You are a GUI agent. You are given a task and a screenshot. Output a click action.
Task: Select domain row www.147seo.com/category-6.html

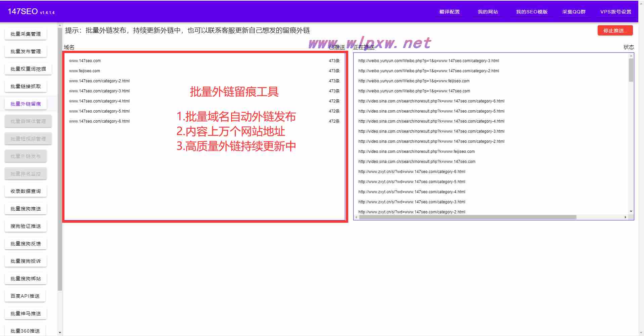[204, 121]
